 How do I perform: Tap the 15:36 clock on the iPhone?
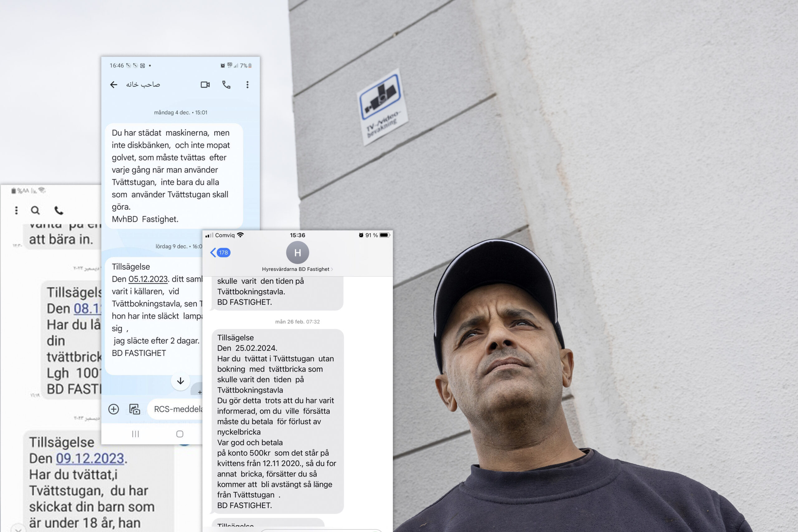click(298, 235)
